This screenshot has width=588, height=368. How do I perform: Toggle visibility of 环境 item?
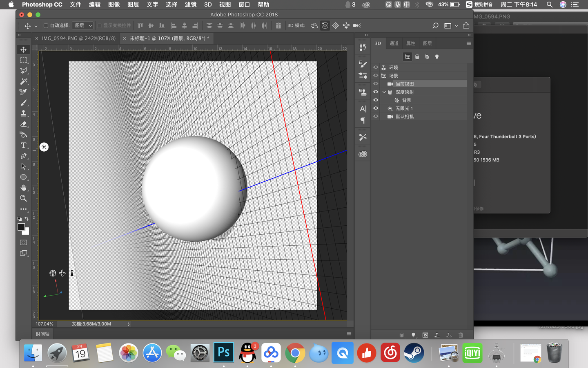point(376,67)
